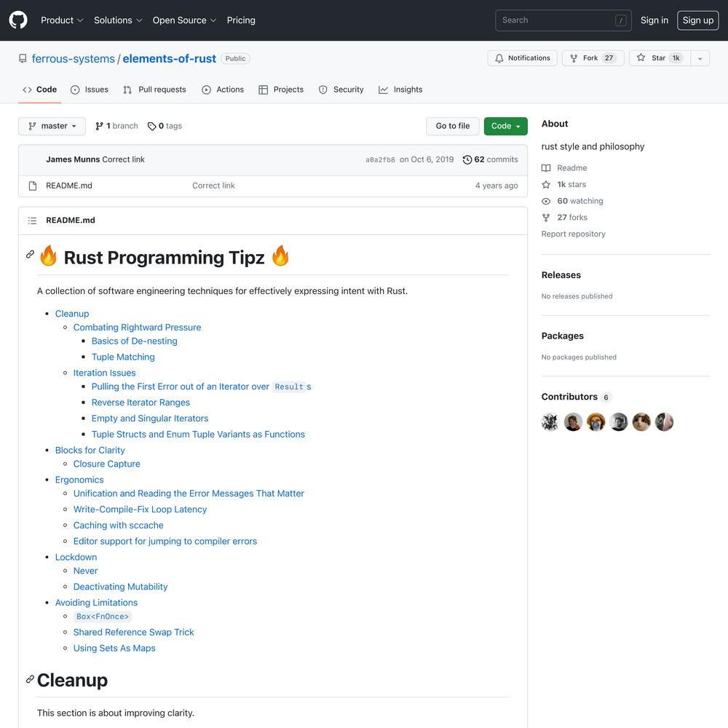This screenshot has height=728, width=728.
Task: Switch to the Issues tab
Action: [x=89, y=90]
